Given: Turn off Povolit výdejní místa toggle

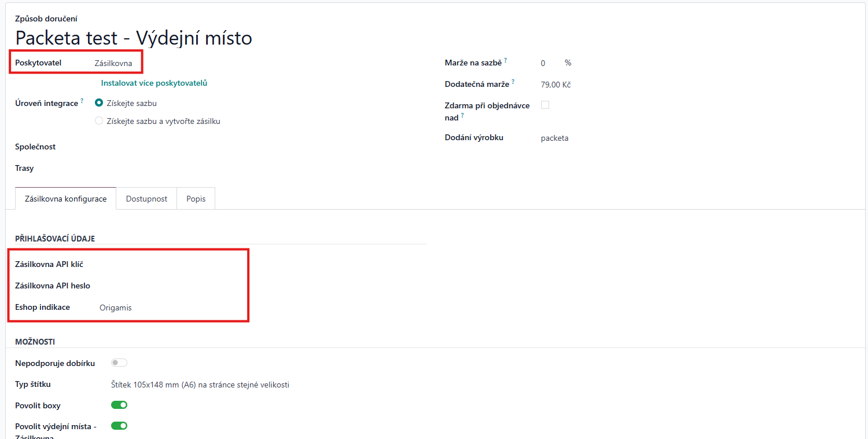Looking at the screenshot, I should (119, 426).
